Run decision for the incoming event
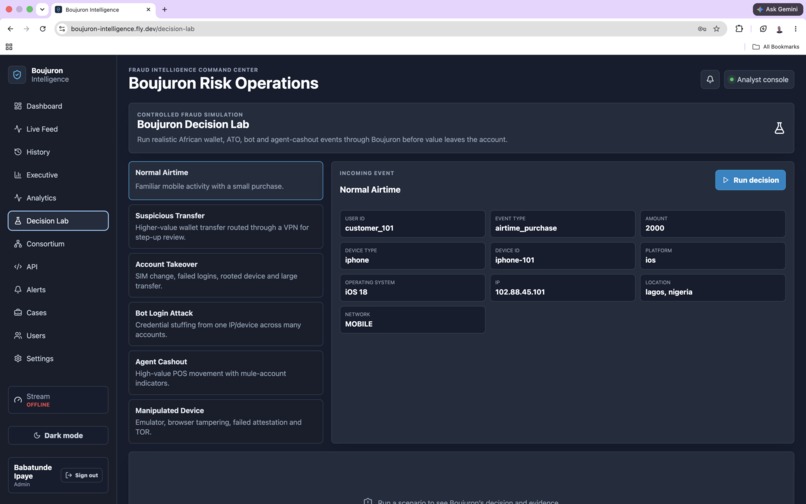Viewport: 806px width, 504px height. tap(750, 180)
